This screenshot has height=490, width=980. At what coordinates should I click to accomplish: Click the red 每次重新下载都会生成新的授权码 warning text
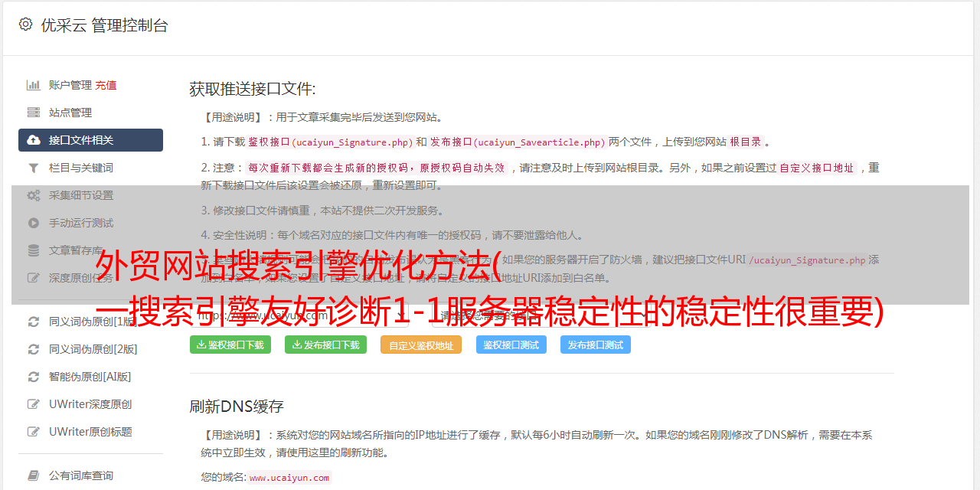(x=376, y=168)
